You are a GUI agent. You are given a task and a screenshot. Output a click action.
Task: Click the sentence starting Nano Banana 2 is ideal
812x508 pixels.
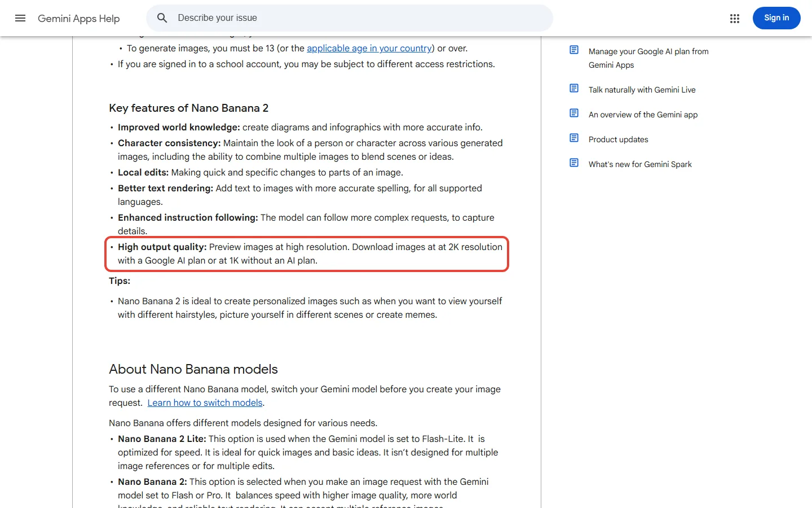pos(310,308)
